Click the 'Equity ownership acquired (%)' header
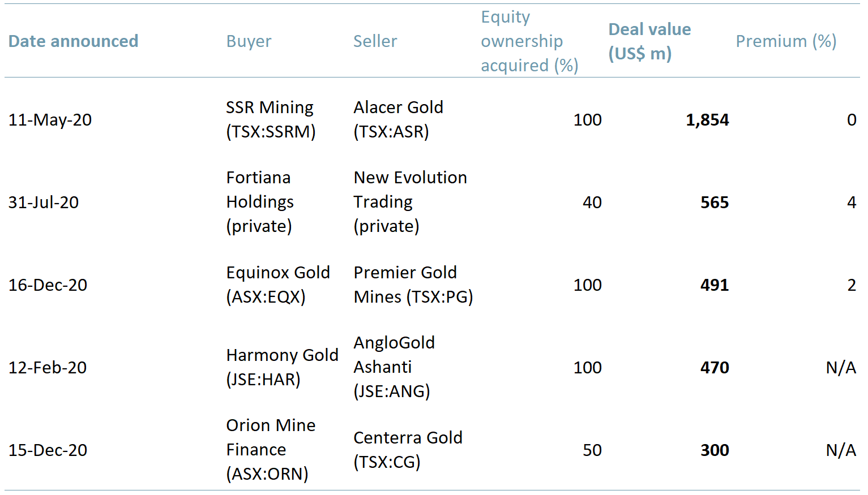Screen dimensions: 868x495 [x=529, y=41]
